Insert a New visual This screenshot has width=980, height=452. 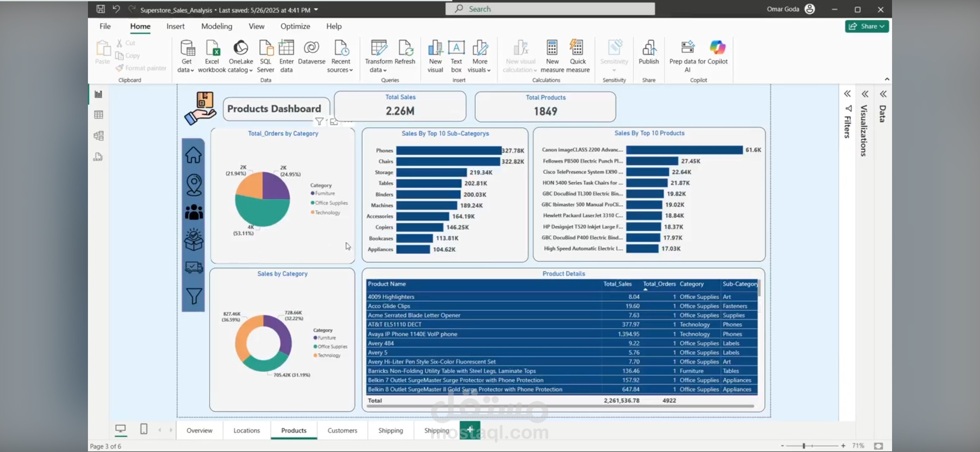tap(435, 56)
